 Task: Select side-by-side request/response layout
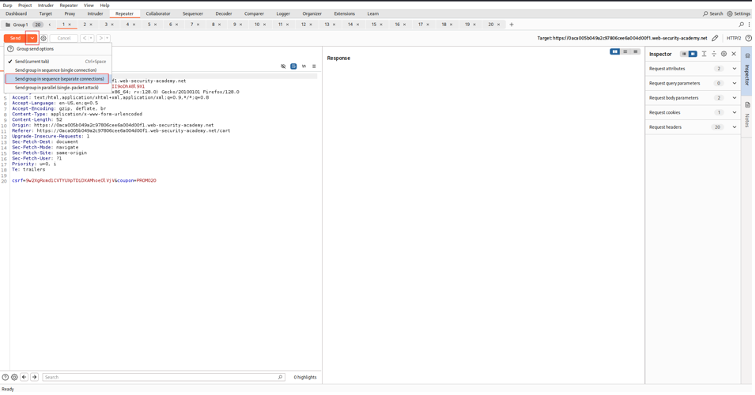pyautogui.click(x=615, y=52)
